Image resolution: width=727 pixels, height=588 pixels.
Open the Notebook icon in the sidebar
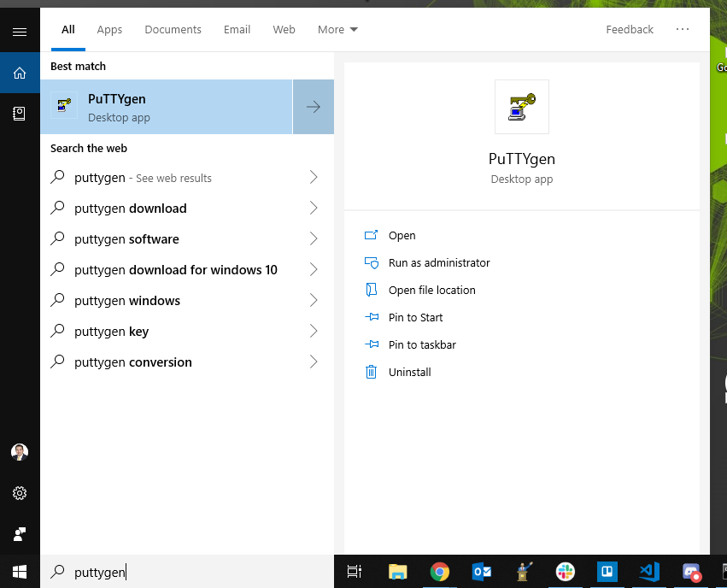pyautogui.click(x=19, y=113)
